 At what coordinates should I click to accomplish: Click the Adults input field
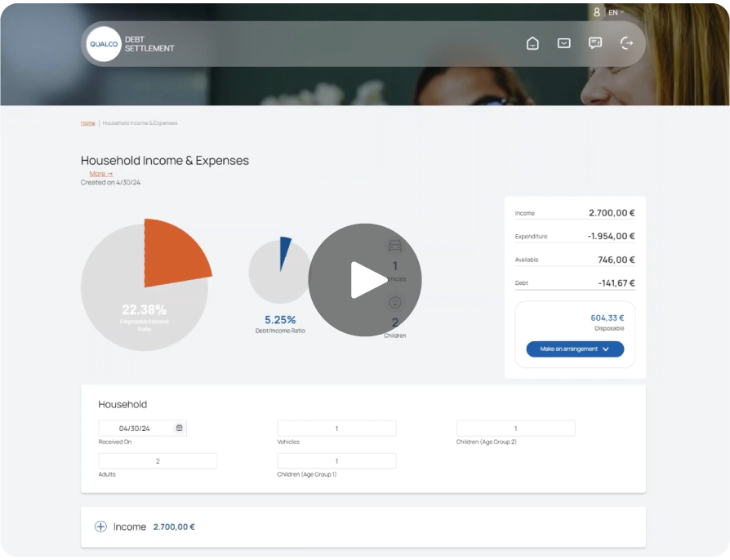point(158,460)
